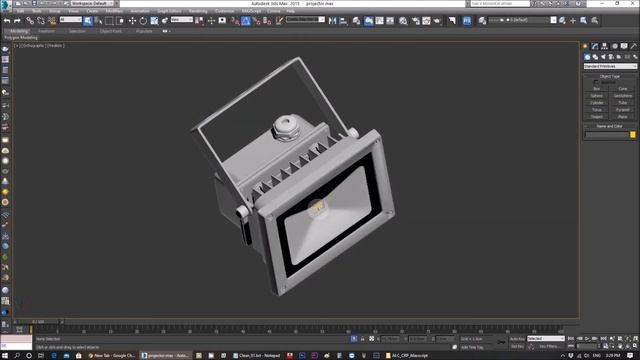The width and height of the screenshot is (640, 360).
Task: Switch to the Object Paint ribbon tab
Action: tap(111, 31)
